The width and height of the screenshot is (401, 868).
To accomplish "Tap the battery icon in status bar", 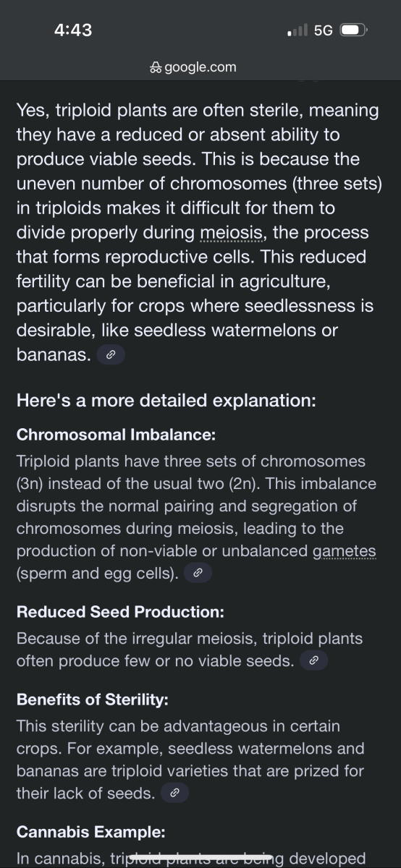I will tap(355, 30).
